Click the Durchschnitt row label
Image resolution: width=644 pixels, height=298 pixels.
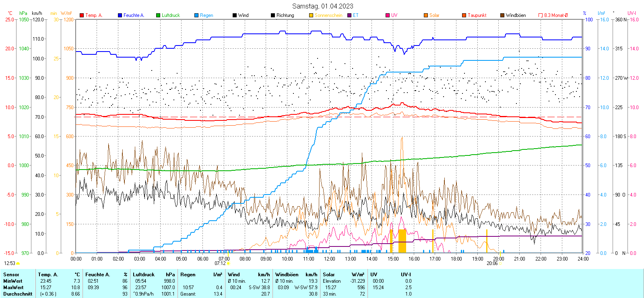click(x=18, y=294)
